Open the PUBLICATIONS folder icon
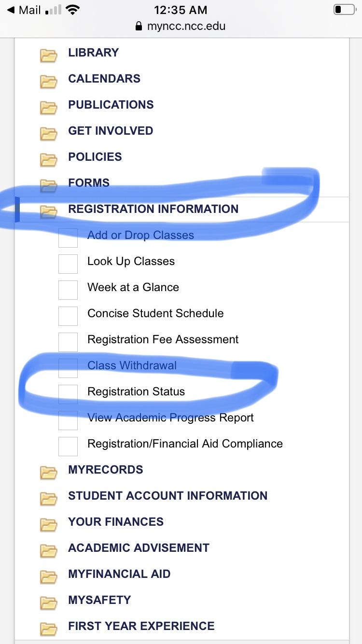This screenshot has width=362, height=644. point(48,108)
